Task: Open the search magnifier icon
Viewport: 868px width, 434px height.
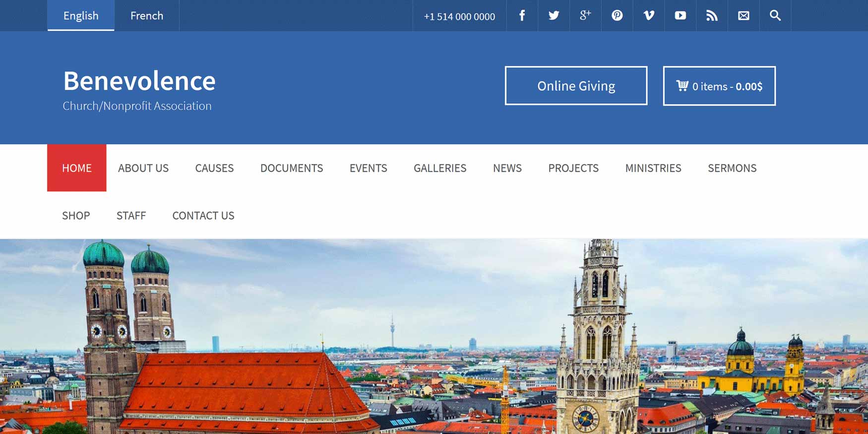Action: tap(775, 15)
